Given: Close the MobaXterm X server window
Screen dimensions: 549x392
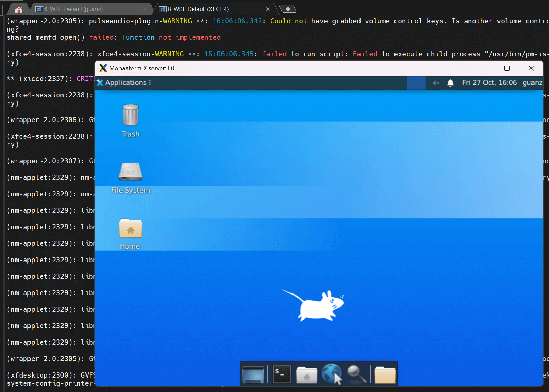Looking at the screenshot, I should [531, 68].
